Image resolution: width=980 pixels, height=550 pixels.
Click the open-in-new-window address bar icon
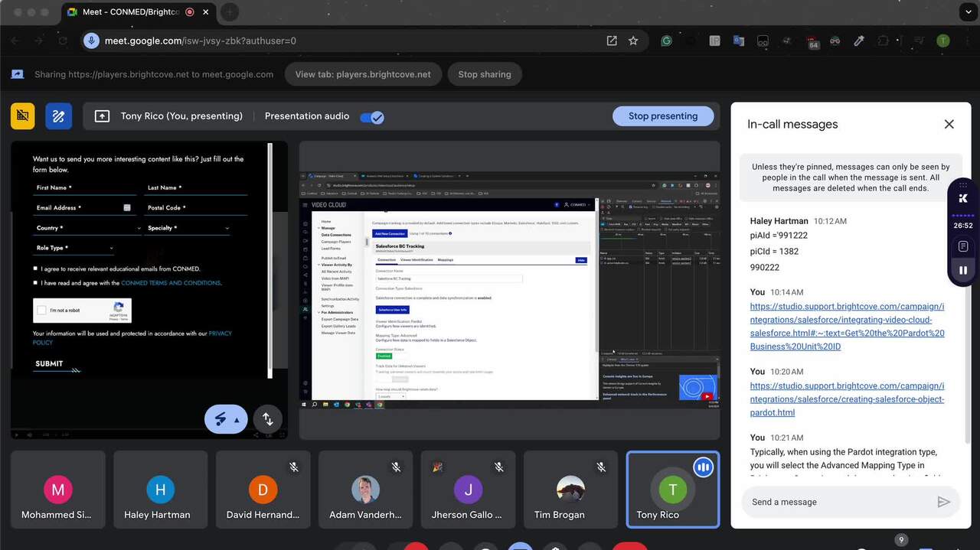pos(612,41)
